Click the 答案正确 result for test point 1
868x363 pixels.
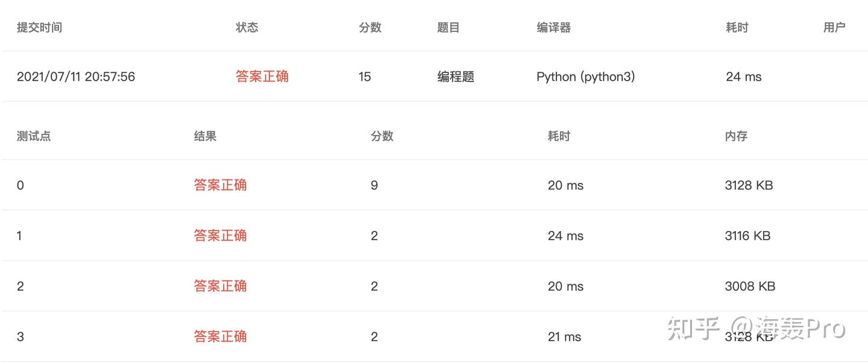coord(220,235)
